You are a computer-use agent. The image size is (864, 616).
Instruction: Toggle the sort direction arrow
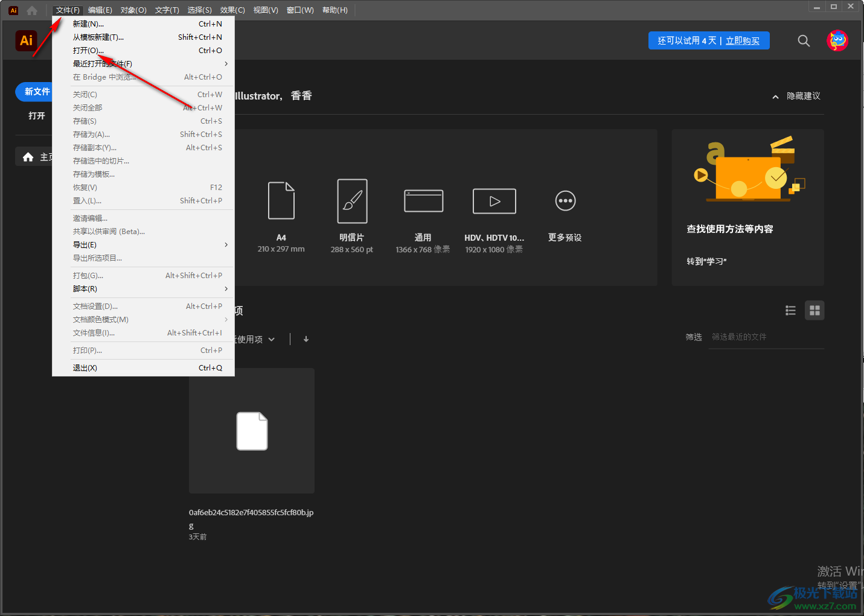coord(306,339)
